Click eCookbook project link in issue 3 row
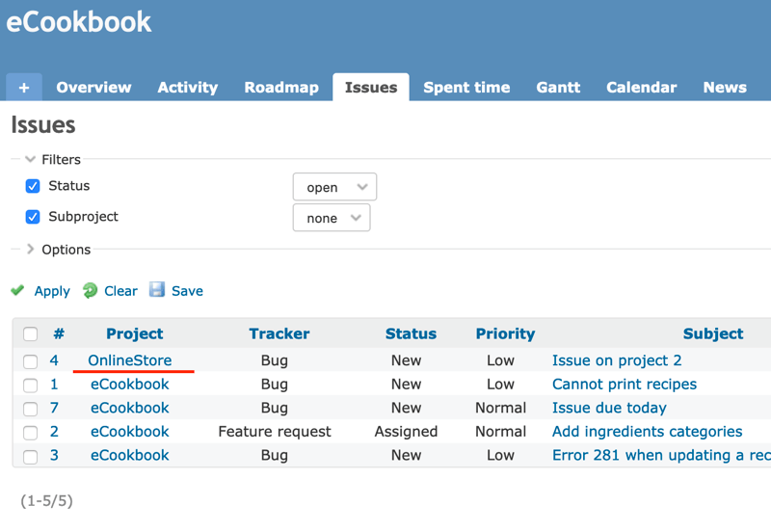Viewport: 771px width, 532px height. click(130, 455)
